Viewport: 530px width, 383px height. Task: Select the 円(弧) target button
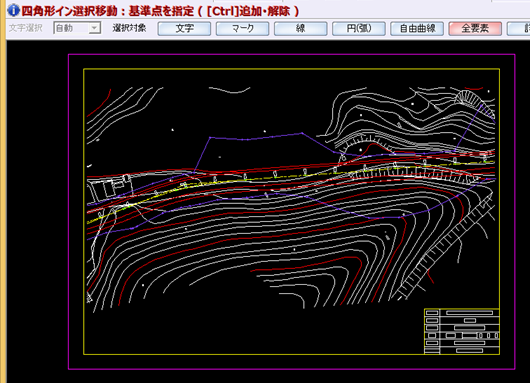click(x=359, y=28)
